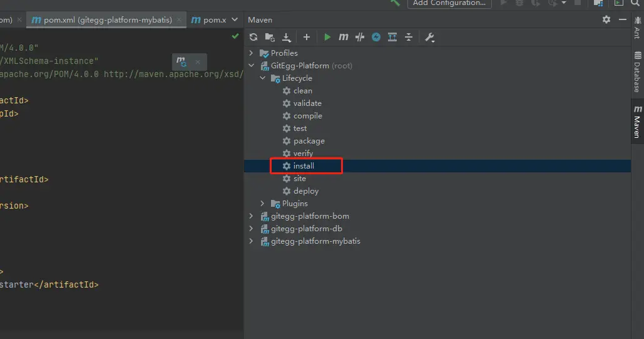Switch to the third pom.xml editor tab

click(209, 20)
